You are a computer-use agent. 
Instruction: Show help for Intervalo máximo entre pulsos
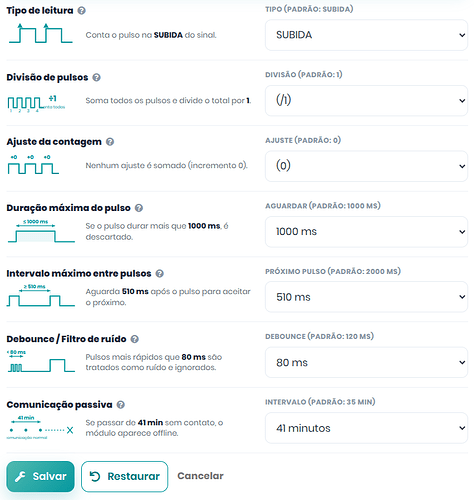pyautogui.click(x=160, y=274)
